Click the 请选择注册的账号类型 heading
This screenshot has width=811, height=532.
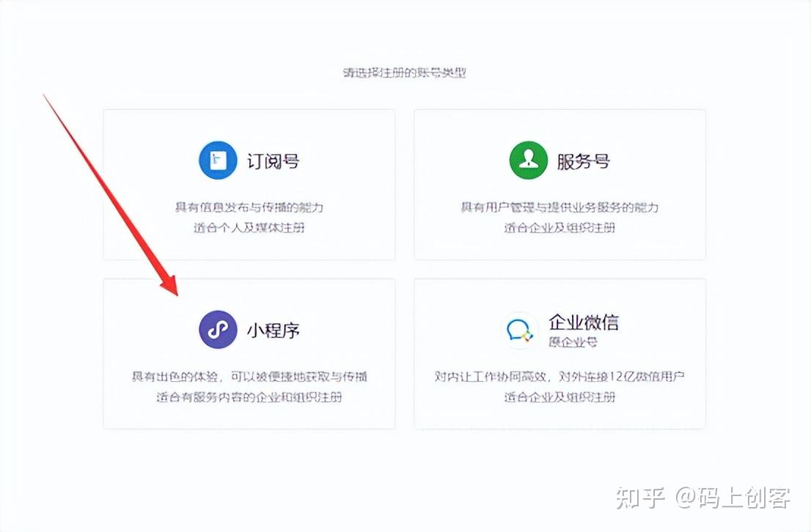(405, 73)
